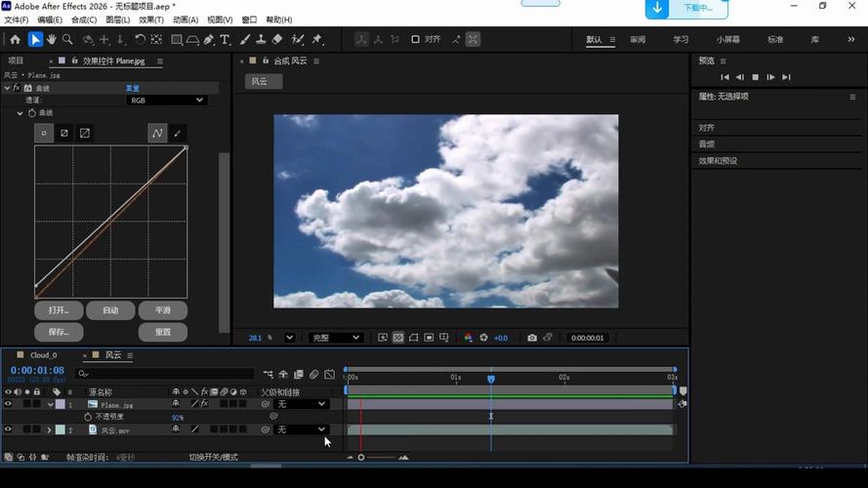Image resolution: width=868 pixels, height=488 pixels.
Task: Open the 图层(L) menu
Action: pyautogui.click(x=118, y=20)
